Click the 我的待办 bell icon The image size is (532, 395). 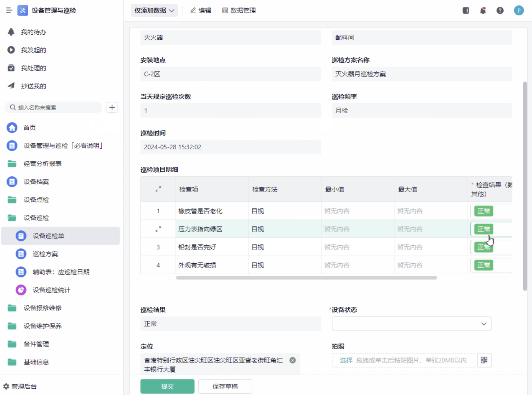point(11,32)
